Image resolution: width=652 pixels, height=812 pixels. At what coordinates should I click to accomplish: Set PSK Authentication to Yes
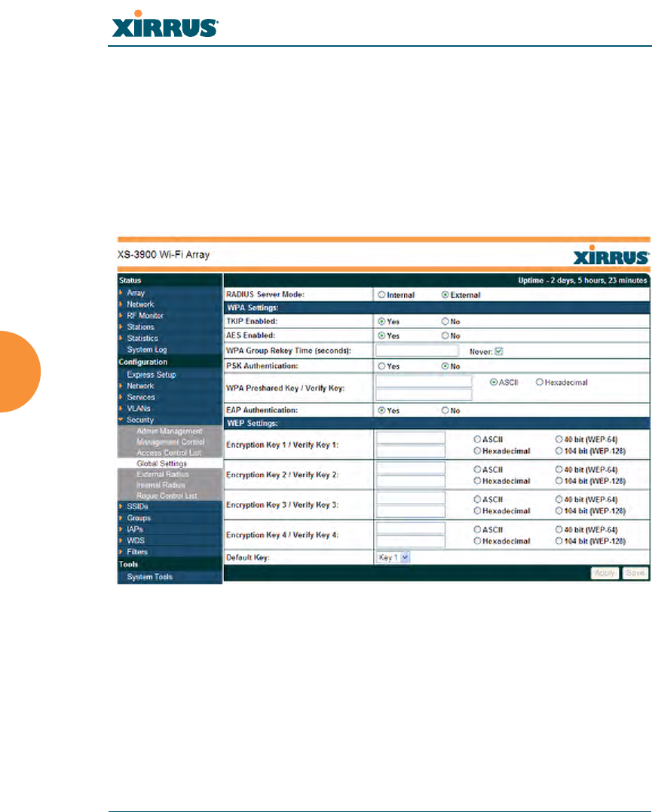(381, 366)
